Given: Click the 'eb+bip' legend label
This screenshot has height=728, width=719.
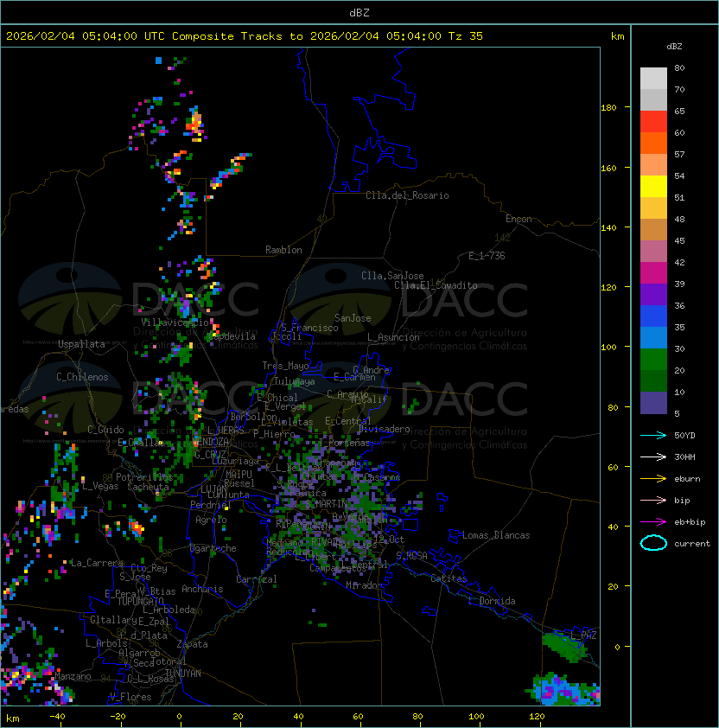Looking at the screenshot, I should tap(690, 522).
